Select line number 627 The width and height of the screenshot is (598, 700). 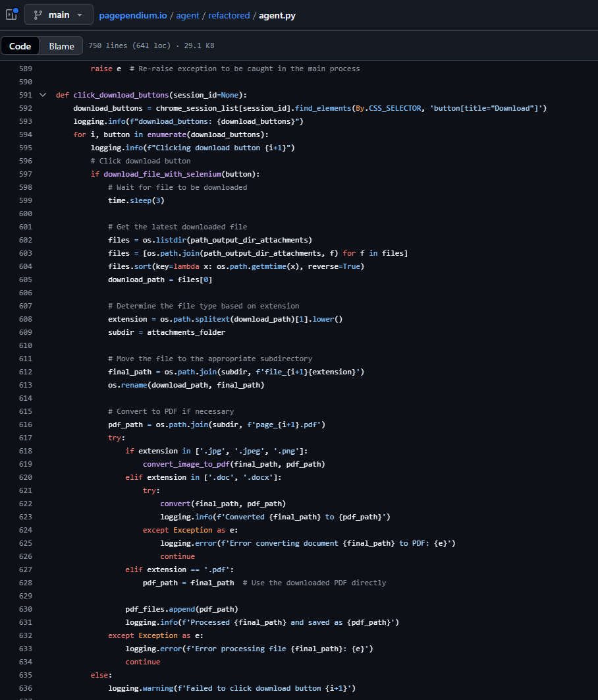tap(25, 569)
